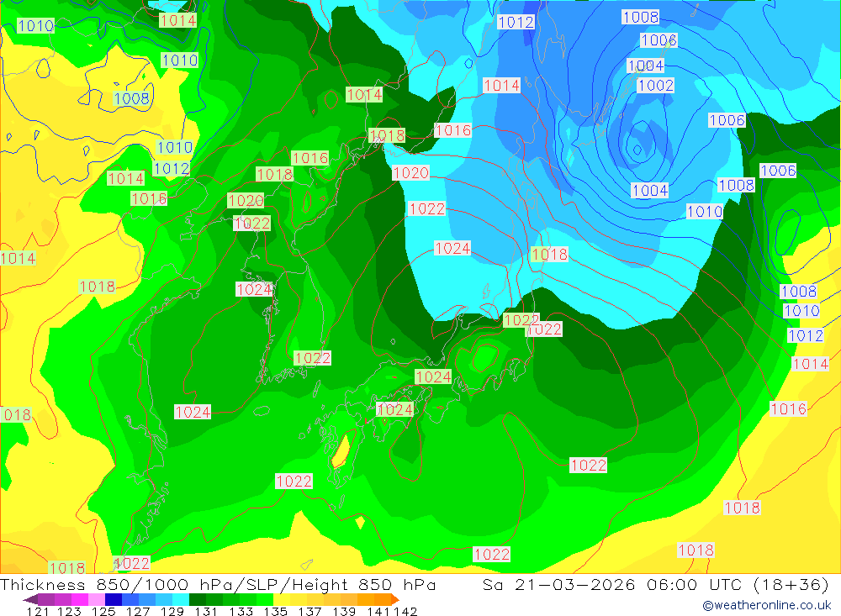Click the 121 legend value
841x616 pixels.
[x=38, y=611]
